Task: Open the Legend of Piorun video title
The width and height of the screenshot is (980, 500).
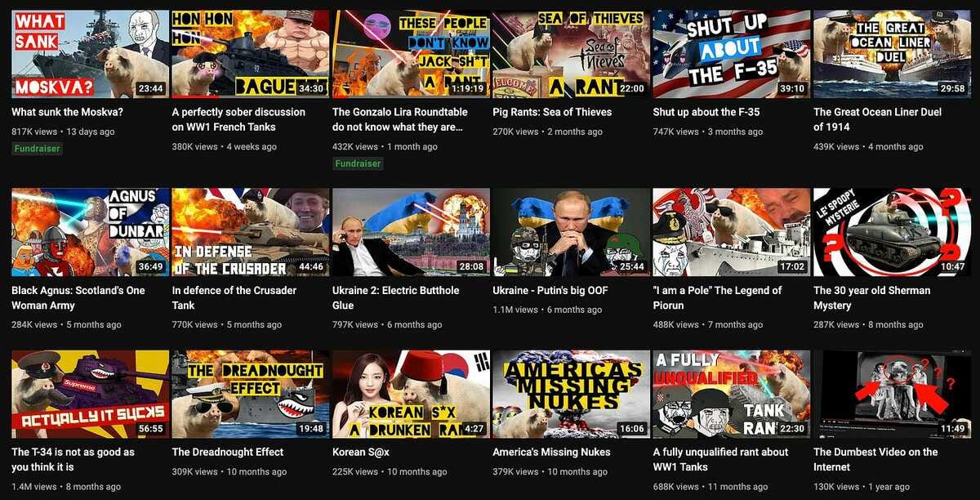Action: coord(717,297)
